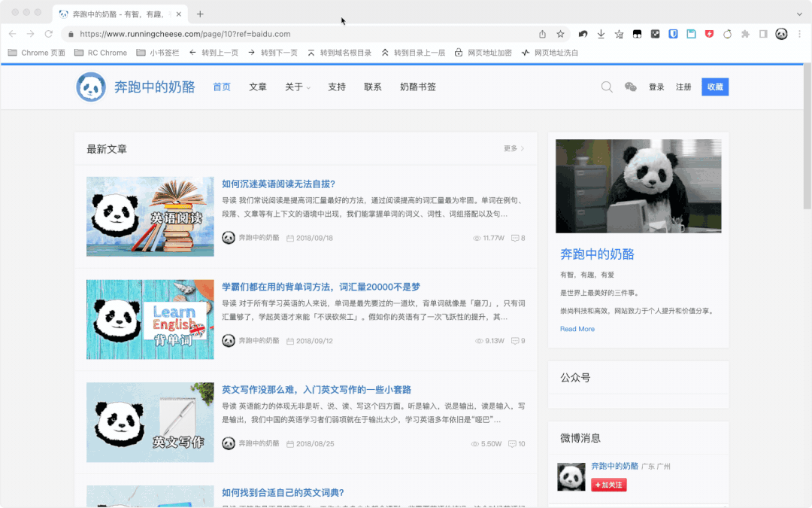Click the 登录 link

(656, 87)
